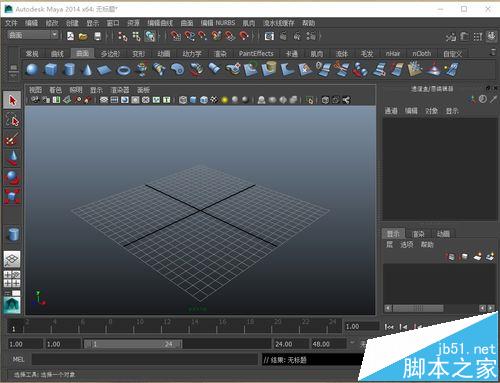Click the layer editor horizontal scrollbar
Screen dimensions: 500x383
(418, 308)
